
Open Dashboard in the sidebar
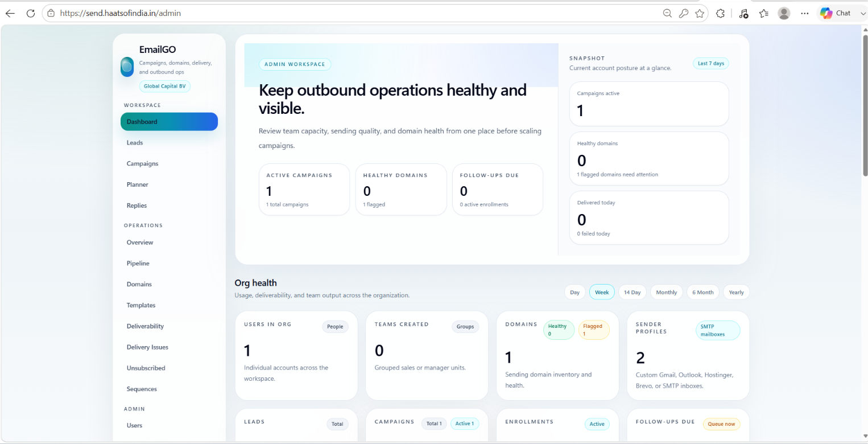(169, 122)
